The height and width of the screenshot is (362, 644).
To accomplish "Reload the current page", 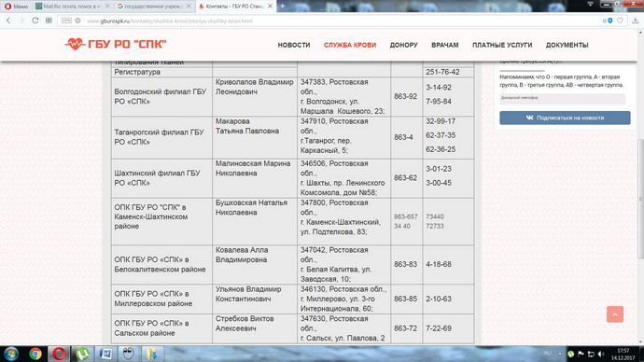I will click(x=35, y=21).
